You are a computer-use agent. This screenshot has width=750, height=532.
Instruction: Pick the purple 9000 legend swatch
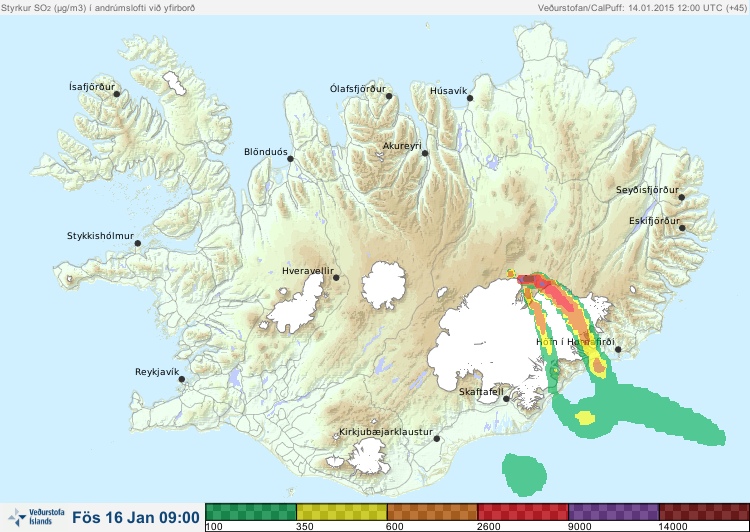614,512
